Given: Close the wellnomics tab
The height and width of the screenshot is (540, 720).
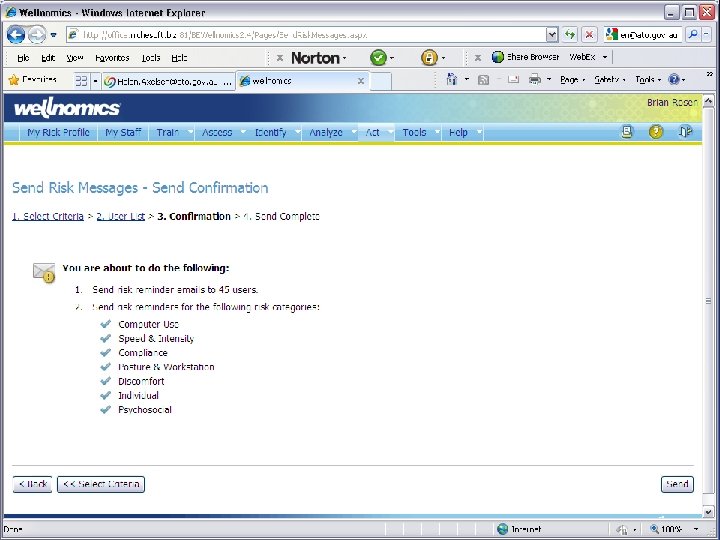Looking at the screenshot, I should click(x=361, y=81).
